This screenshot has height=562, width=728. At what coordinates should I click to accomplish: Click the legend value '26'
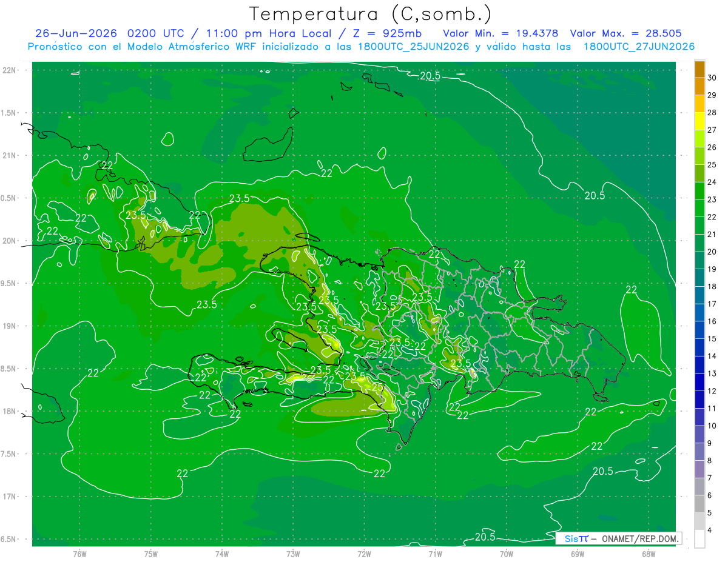[x=712, y=147]
